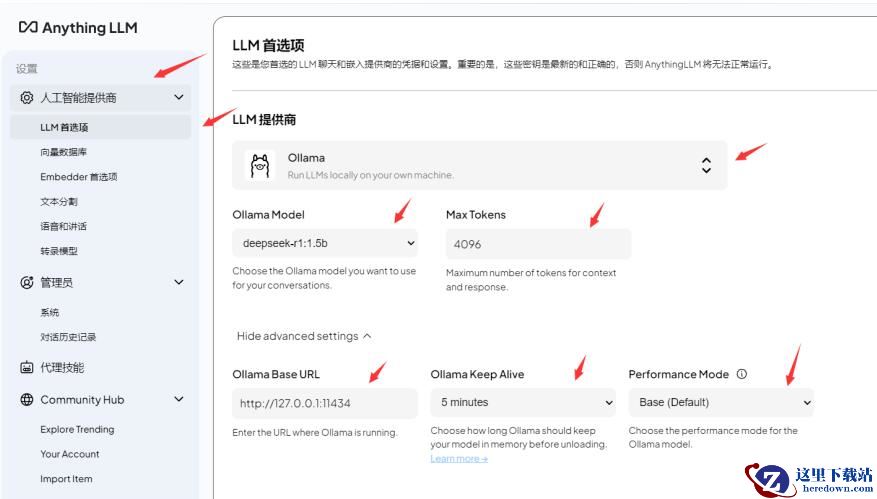
Task: Click the 人工智能提供商 section header
Action: (x=101, y=97)
